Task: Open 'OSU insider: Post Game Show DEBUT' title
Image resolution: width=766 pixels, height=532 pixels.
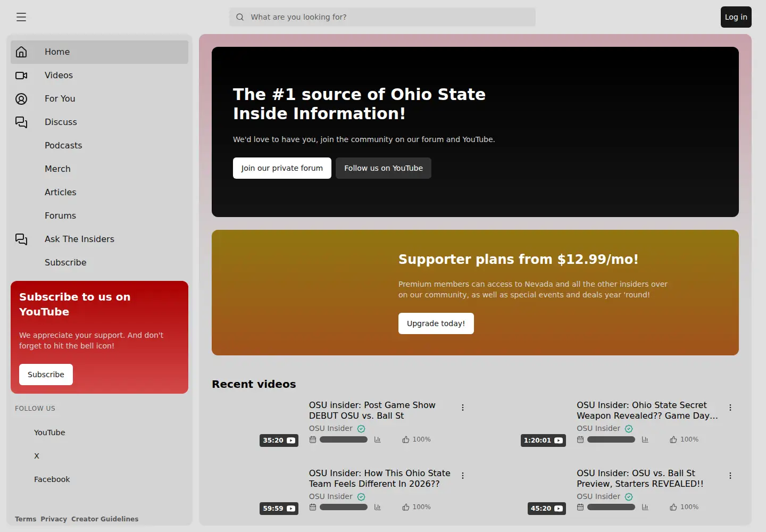Action: coord(372,411)
